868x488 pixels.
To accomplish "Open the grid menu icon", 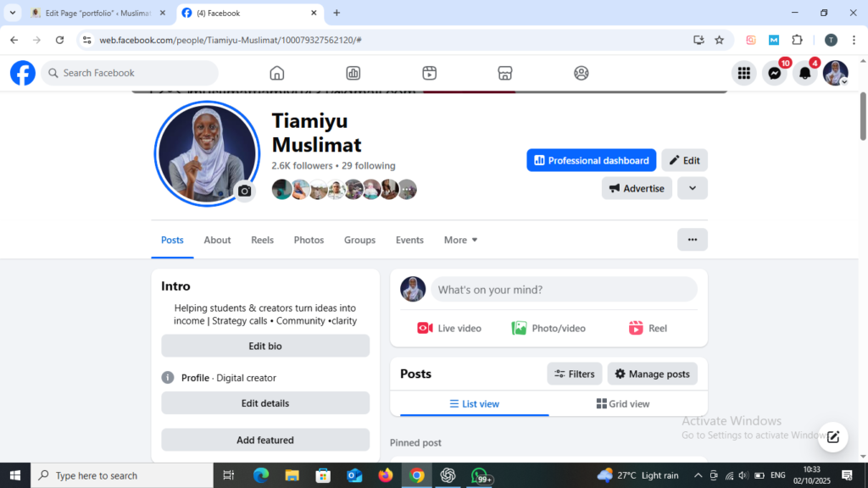I will [x=743, y=74].
